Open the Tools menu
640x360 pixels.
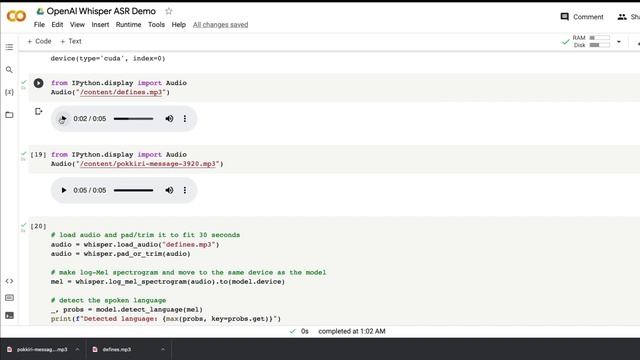tap(156, 25)
